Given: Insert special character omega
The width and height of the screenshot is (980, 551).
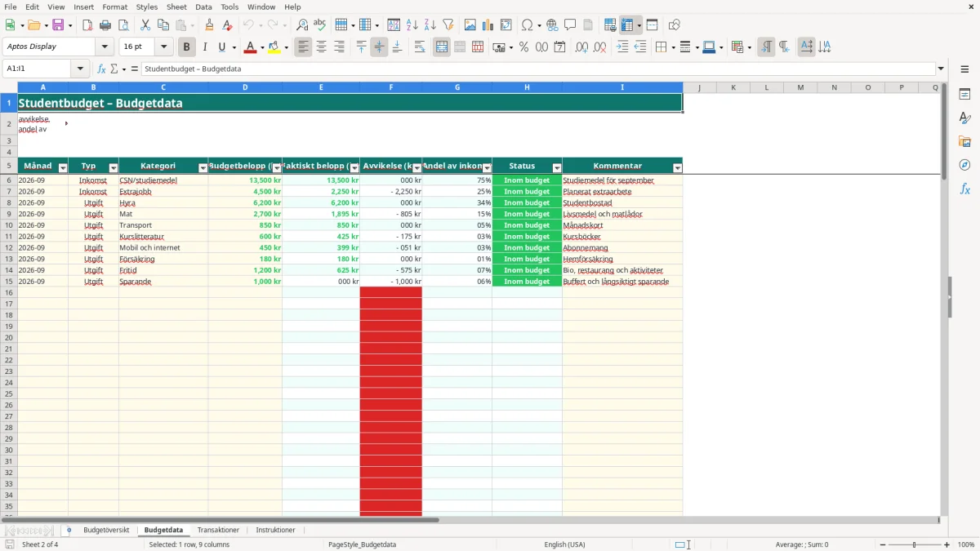Looking at the screenshot, I should (527, 25).
